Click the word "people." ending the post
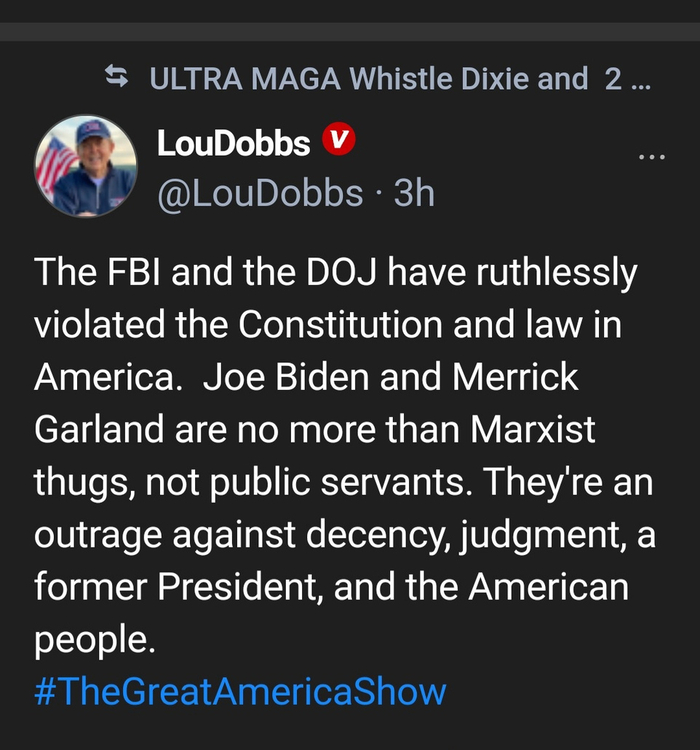This screenshot has width=700, height=750. pos(95,638)
